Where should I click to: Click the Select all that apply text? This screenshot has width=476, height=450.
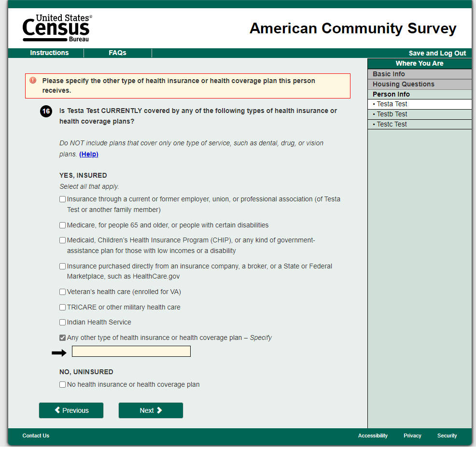tap(89, 187)
